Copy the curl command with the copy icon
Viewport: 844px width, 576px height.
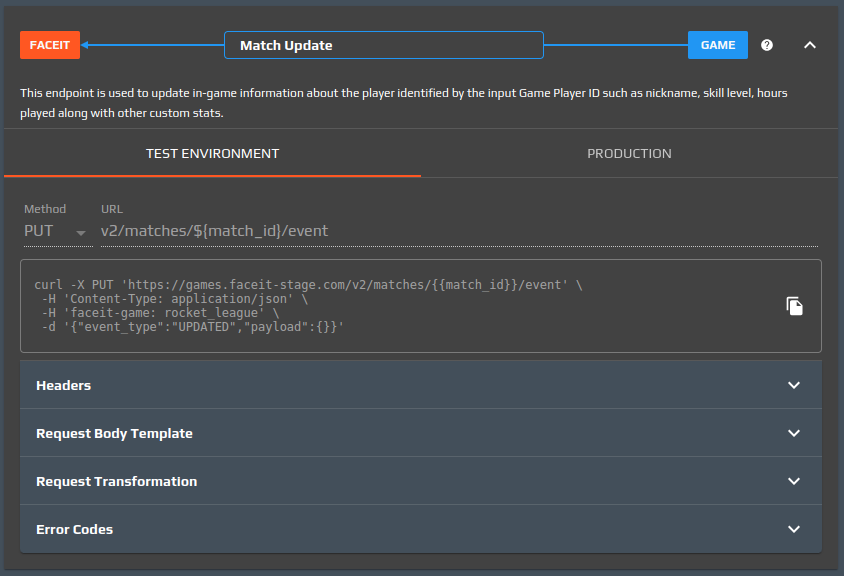point(794,306)
